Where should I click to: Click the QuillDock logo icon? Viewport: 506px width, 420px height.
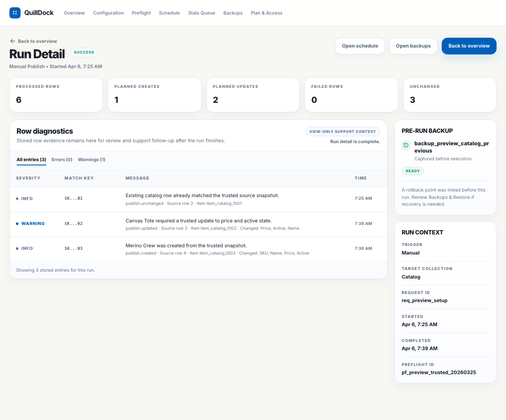click(x=15, y=13)
